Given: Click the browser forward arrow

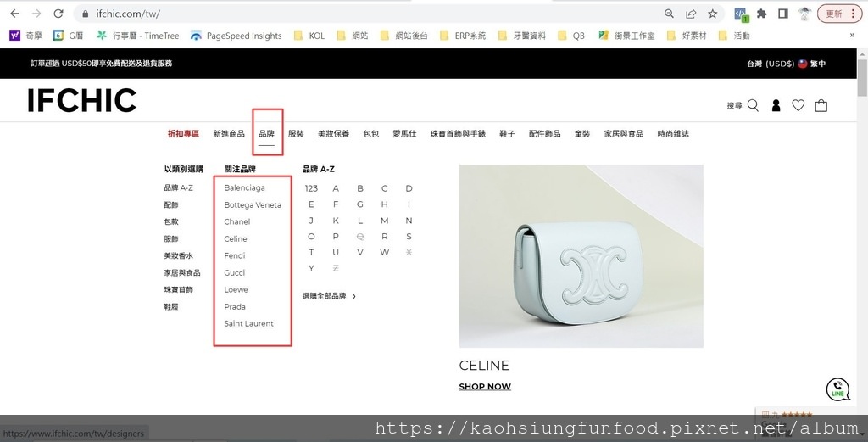Looking at the screenshot, I should [x=36, y=14].
